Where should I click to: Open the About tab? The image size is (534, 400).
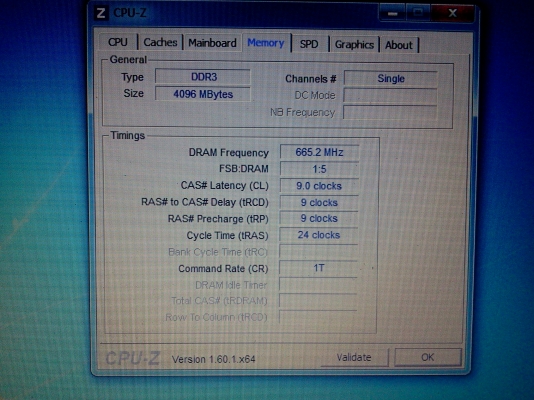coord(399,45)
